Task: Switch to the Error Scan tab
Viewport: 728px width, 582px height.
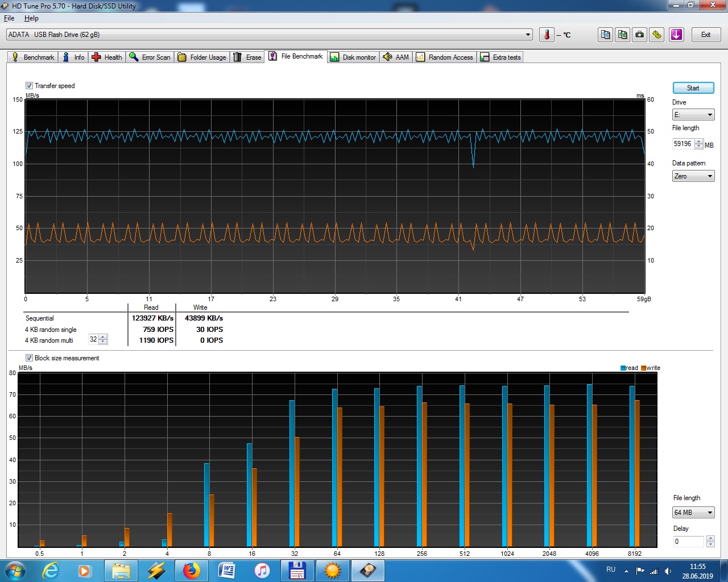Action: (150, 57)
